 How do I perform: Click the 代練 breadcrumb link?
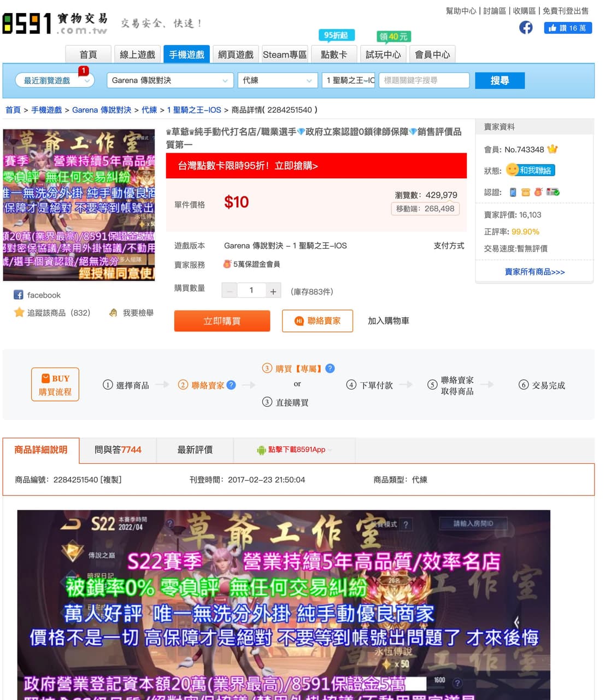(149, 110)
